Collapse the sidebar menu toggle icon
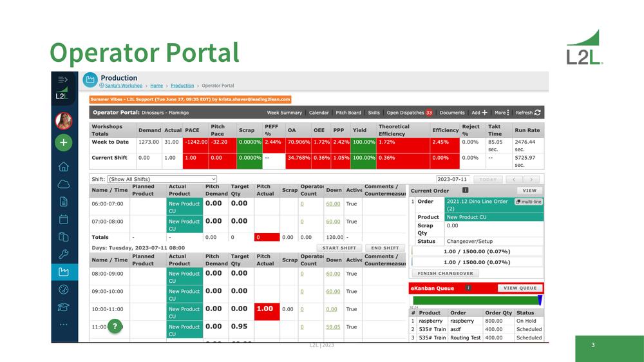Image resolution: width=644 pixels, height=362 pixels. coord(63,79)
